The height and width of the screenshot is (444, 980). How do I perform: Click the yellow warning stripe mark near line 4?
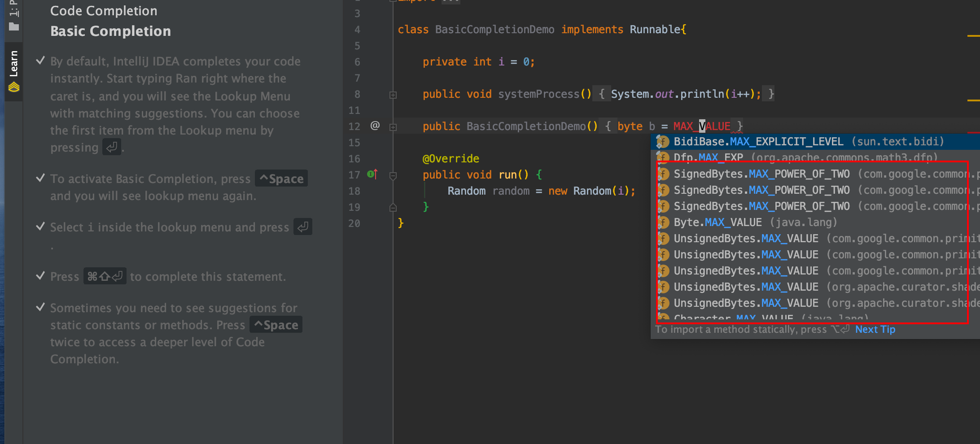point(974,36)
